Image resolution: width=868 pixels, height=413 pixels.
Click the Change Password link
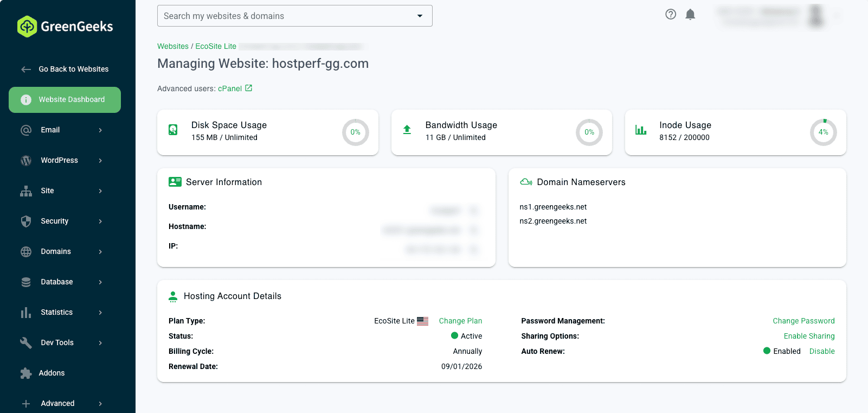[x=803, y=321]
